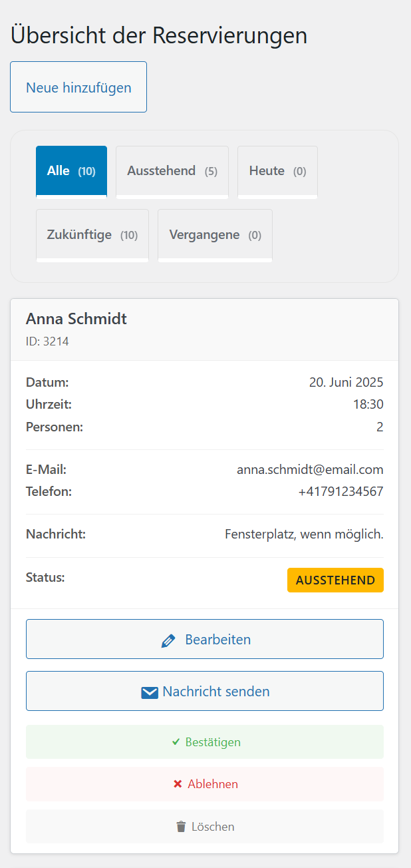The height and width of the screenshot is (868, 411).
Task: Click the time value 18:30
Action: point(368,404)
